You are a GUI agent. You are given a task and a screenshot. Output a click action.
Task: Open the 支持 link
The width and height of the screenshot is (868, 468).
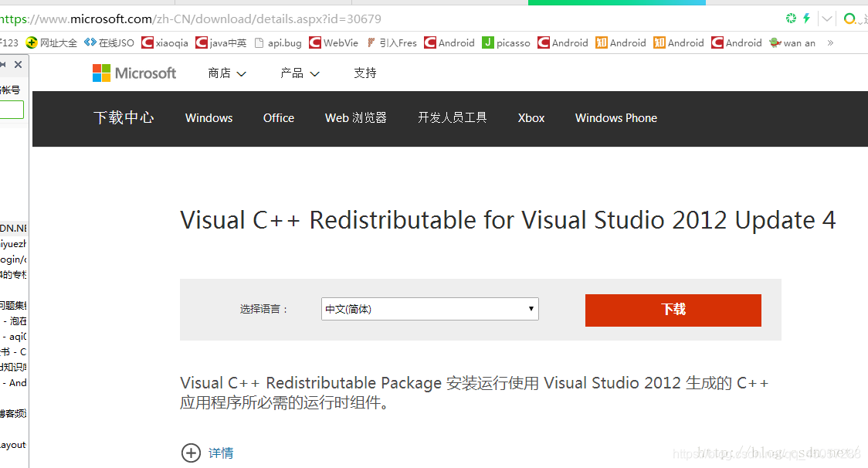pyautogui.click(x=364, y=73)
